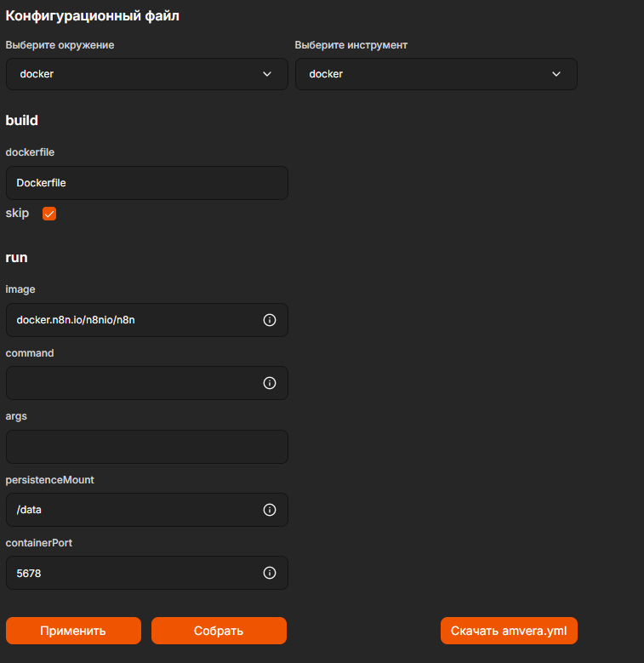Focus the persistenceMount field with /data

147,510
